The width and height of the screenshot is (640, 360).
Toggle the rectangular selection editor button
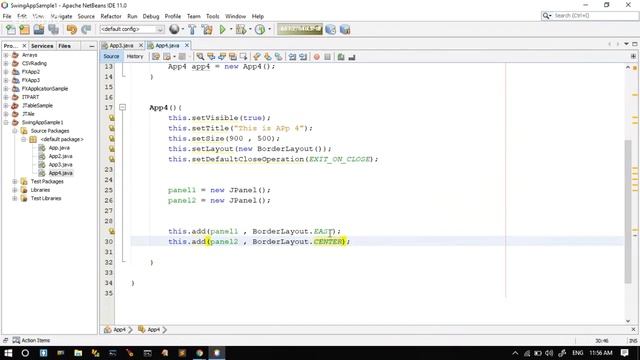point(243,57)
